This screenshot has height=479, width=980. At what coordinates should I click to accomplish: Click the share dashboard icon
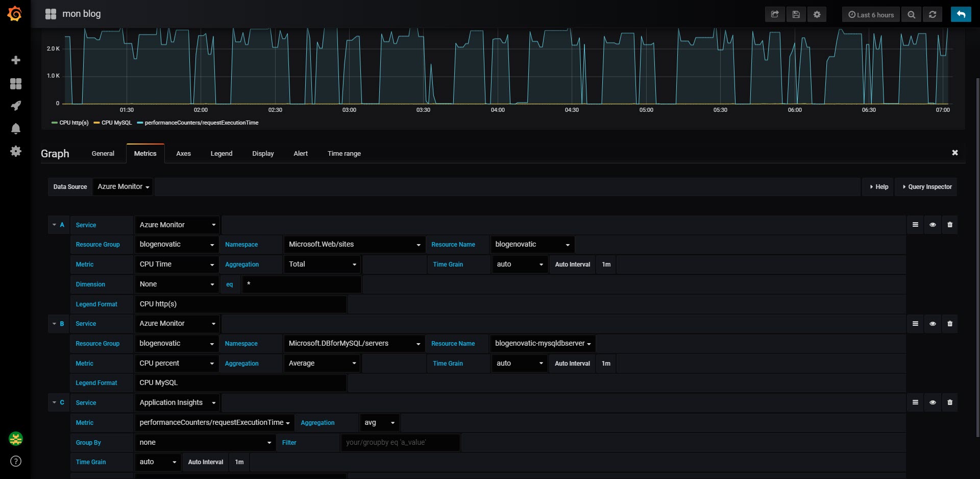[x=775, y=14]
